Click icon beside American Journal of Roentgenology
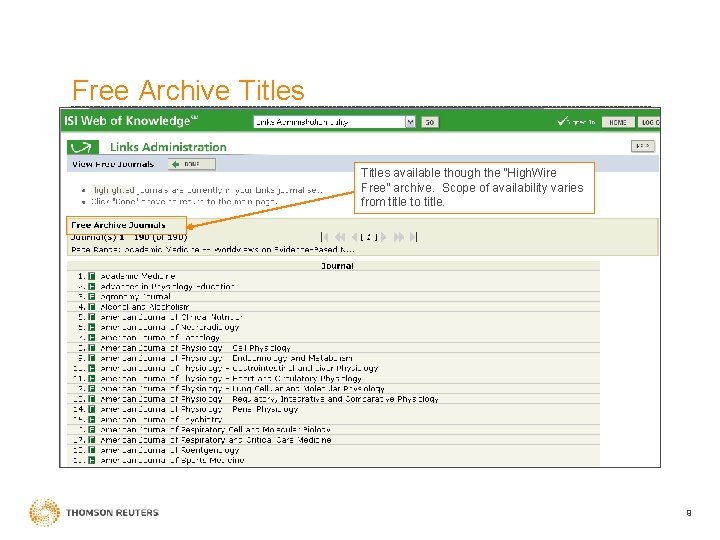This screenshot has height=540, width=720. point(92,450)
